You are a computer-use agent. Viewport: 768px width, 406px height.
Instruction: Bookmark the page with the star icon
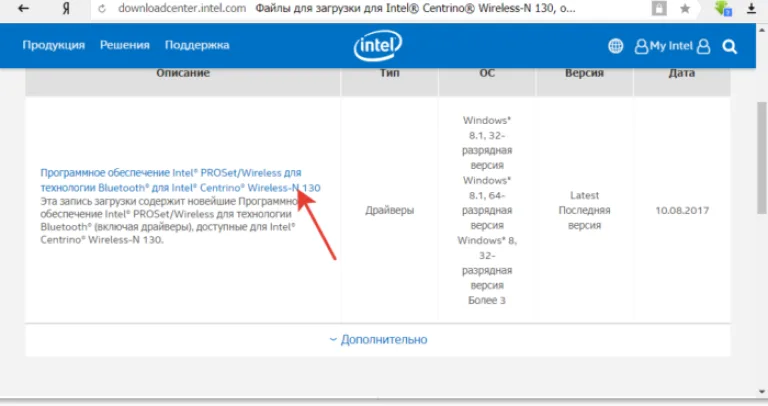[x=685, y=9]
